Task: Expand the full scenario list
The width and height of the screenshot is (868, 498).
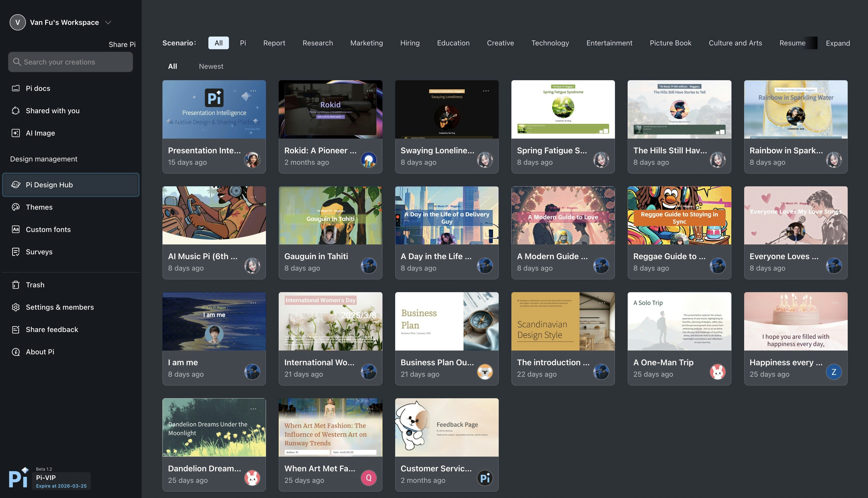Action: [x=838, y=43]
